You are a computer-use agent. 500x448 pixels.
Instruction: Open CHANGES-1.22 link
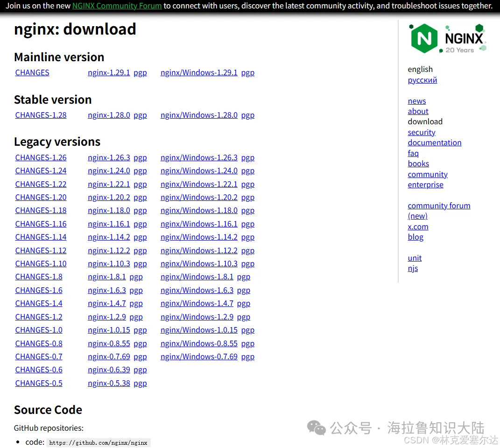tap(41, 184)
